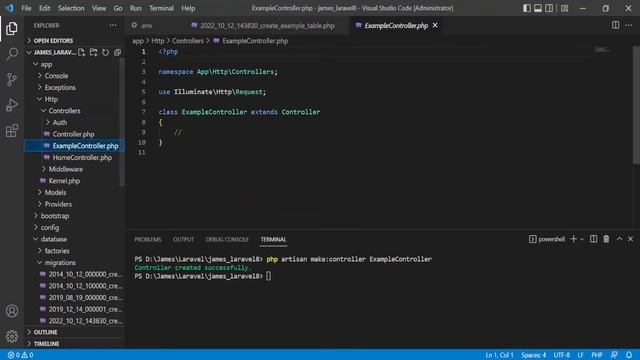This screenshot has width=640, height=360.
Task: Toggle primary sidebar visibility
Action: (x=527, y=8)
